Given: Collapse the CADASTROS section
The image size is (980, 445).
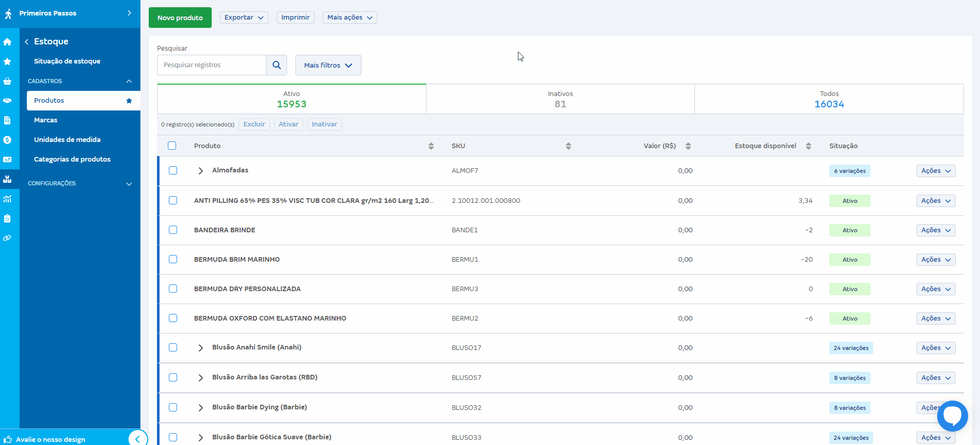Looking at the screenshot, I should pos(129,81).
